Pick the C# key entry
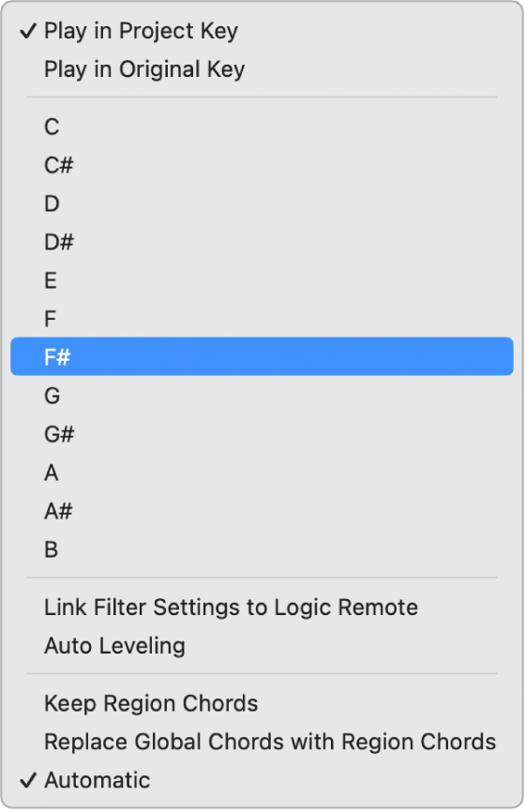525x812 pixels. (x=262, y=165)
